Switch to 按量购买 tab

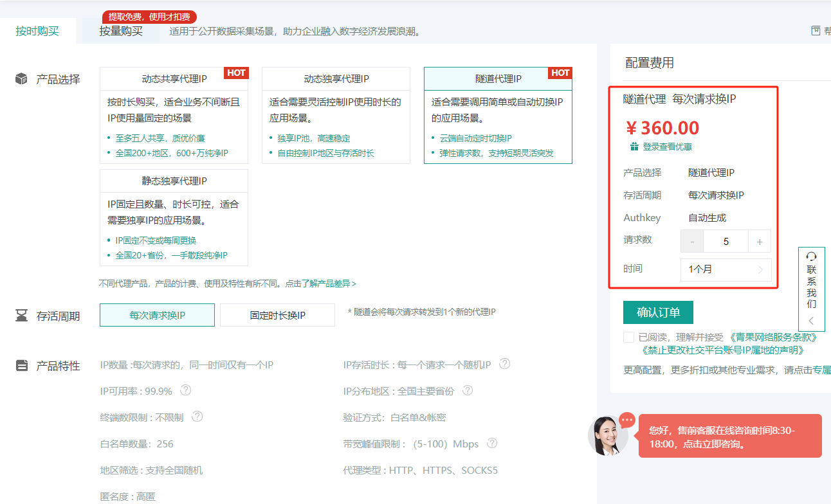[121, 31]
